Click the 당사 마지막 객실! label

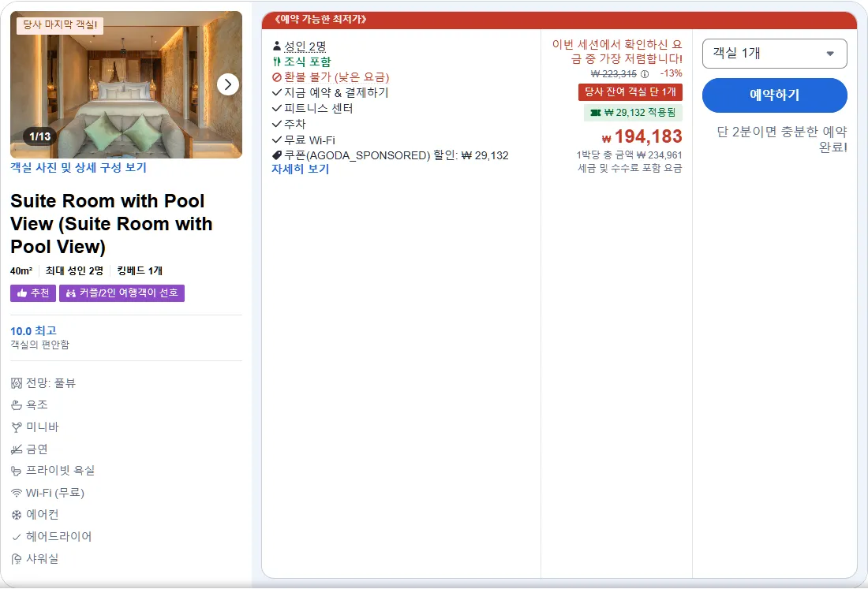click(60, 25)
